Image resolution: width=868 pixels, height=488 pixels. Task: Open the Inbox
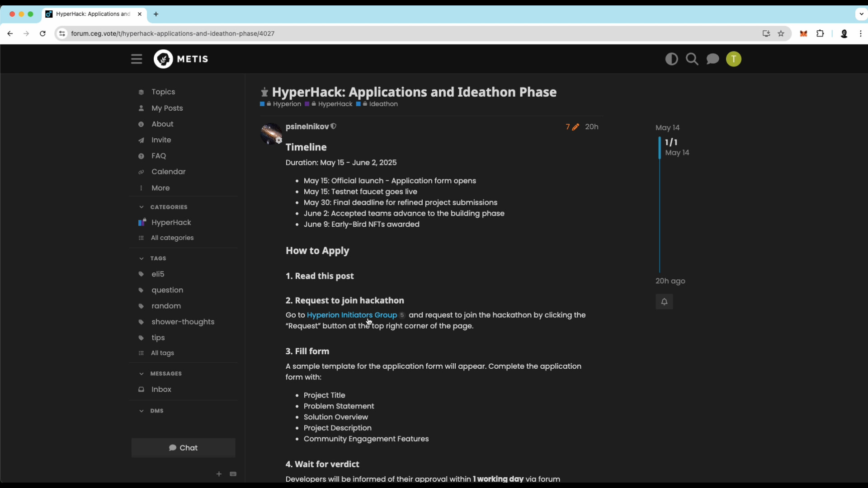(x=161, y=389)
